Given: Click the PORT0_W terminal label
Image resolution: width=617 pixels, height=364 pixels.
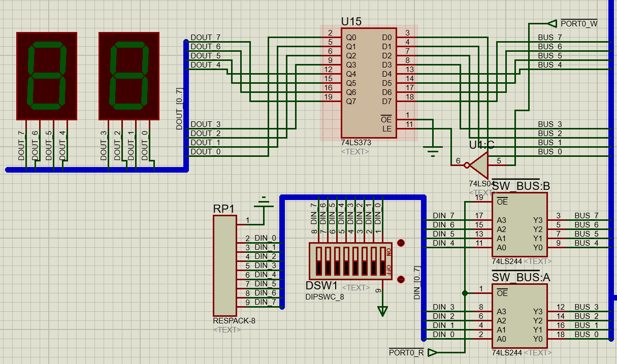Looking at the screenshot, I should pyautogui.click(x=578, y=23).
